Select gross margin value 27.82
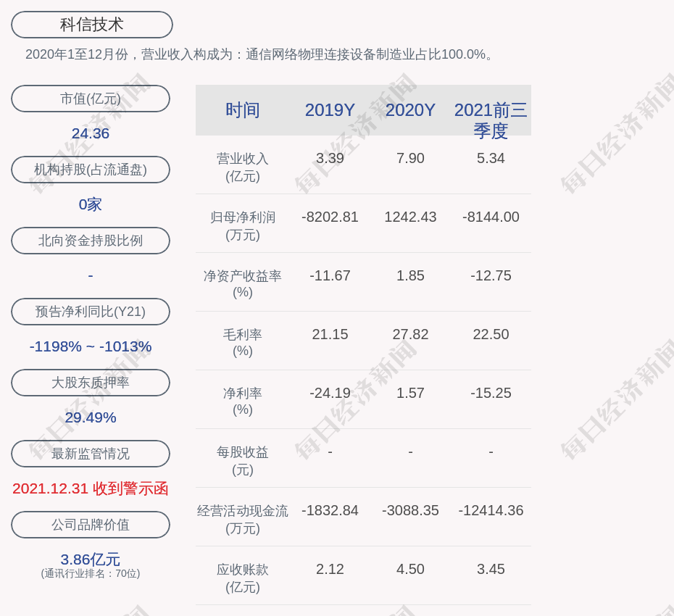Image resolution: width=674 pixels, height=616 pixels. coord(410,334)
